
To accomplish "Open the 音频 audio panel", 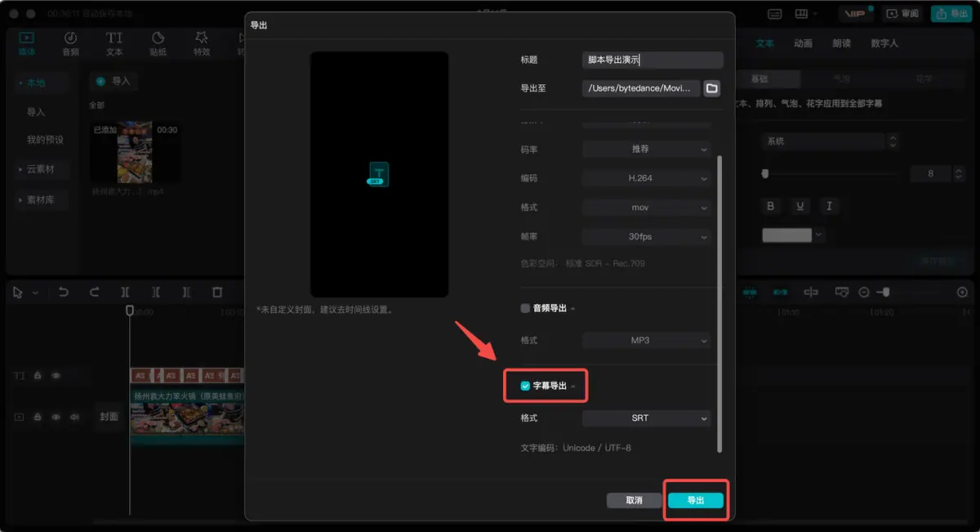I will [x=71, y=43].
